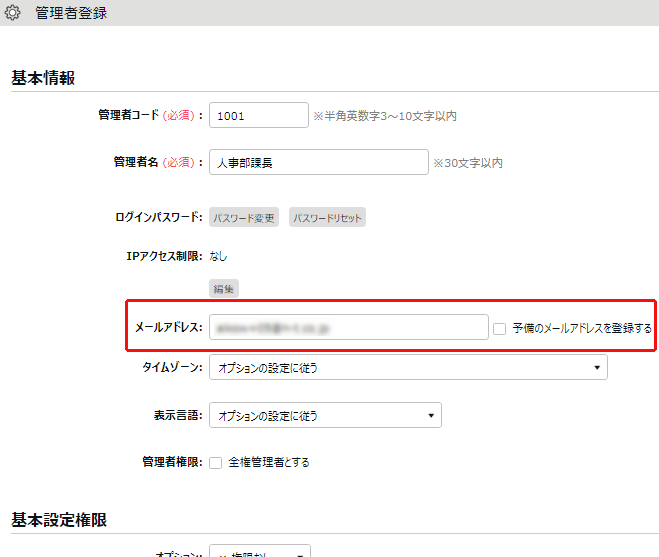The image size is (659, 557).
Task: Click the 管理者名 input field
Action: coord(319,162)
